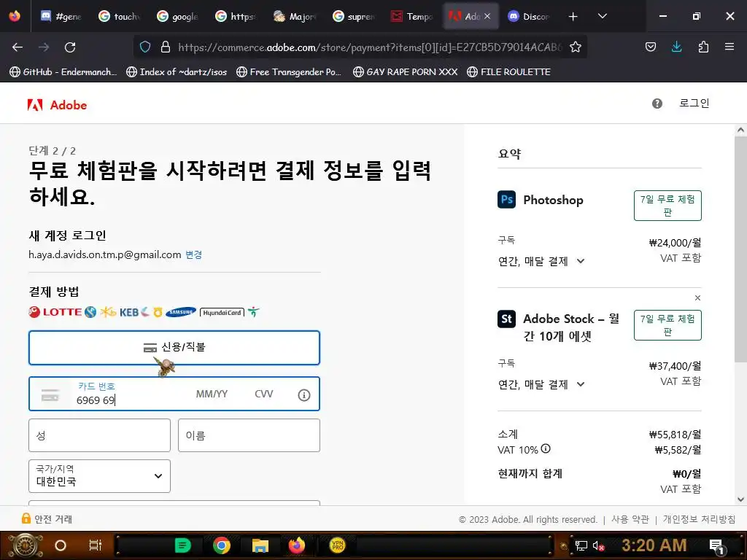Open a new tab with plus button
Image resolution: width=747 pixels, height=560 pixels.
(573, 17)
